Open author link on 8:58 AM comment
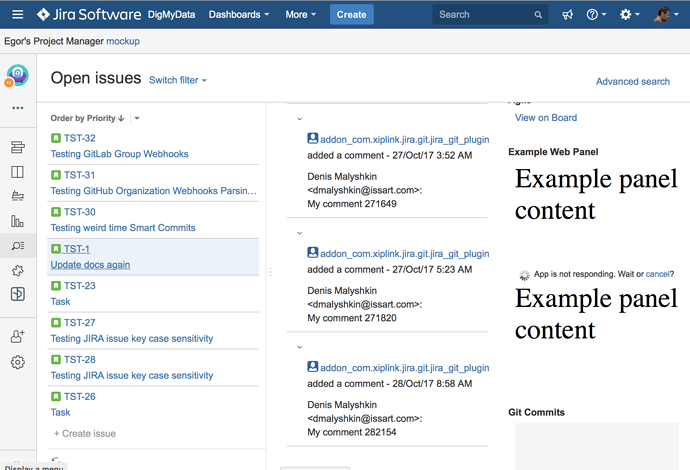The height and width of the screenshot is (470, 690). coord(404,368)
